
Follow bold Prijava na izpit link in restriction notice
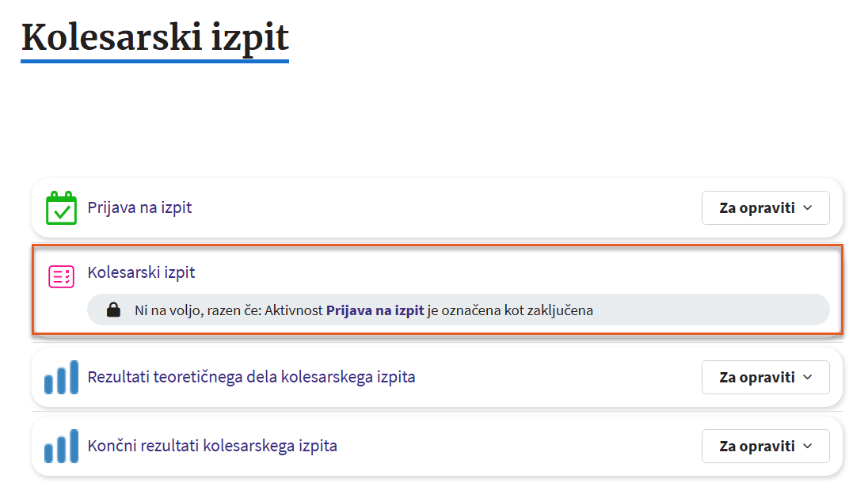point(375,310)
